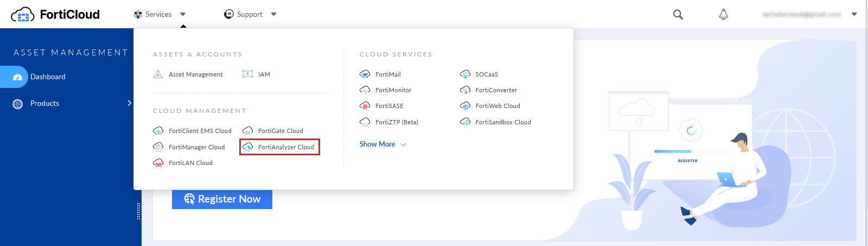Click the FortiSandbox Cloud icon
The image size is (868, 246).
coord(465,122)
